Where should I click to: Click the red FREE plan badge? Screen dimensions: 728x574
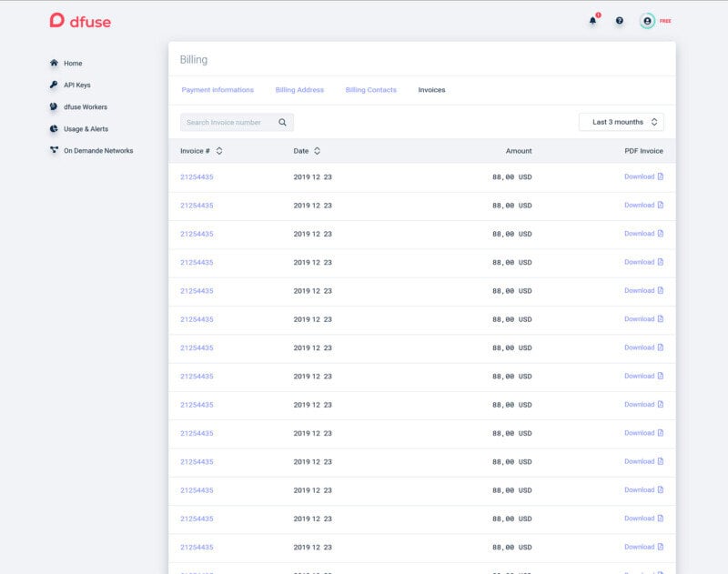coord(665,21)
